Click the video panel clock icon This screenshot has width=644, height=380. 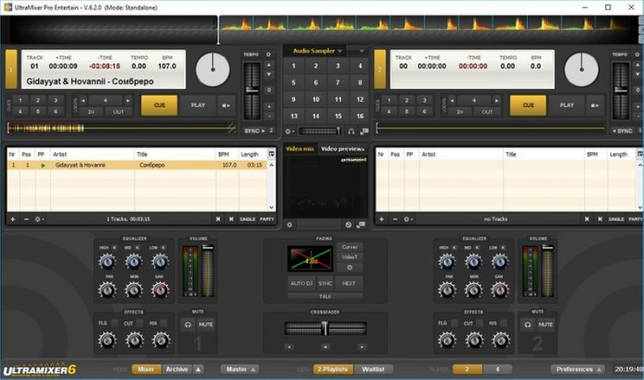click(348, 225)
